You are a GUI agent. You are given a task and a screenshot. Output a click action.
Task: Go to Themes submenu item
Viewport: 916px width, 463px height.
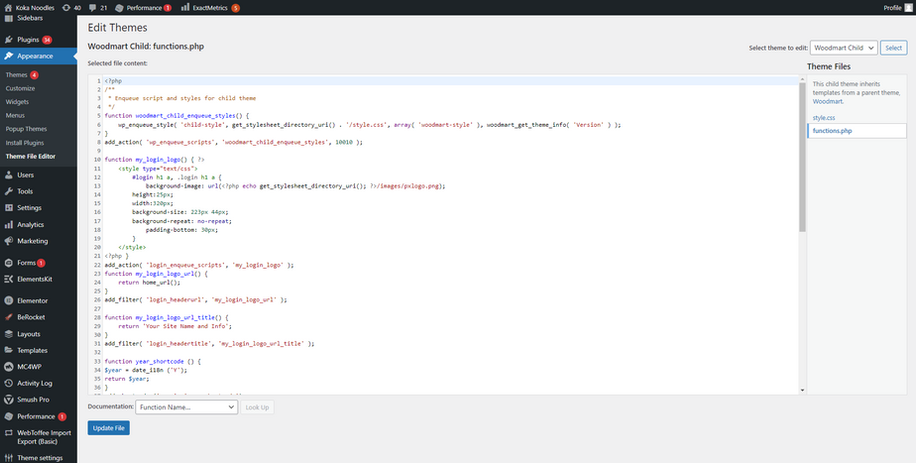(16, 75)
